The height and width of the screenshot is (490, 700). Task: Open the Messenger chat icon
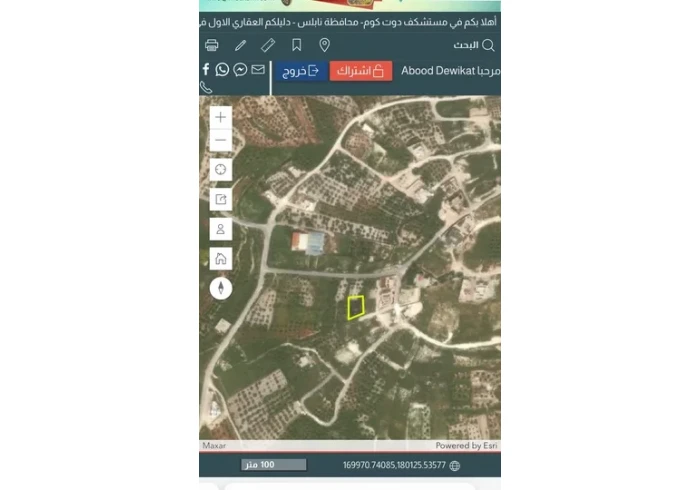click(240, 69)
